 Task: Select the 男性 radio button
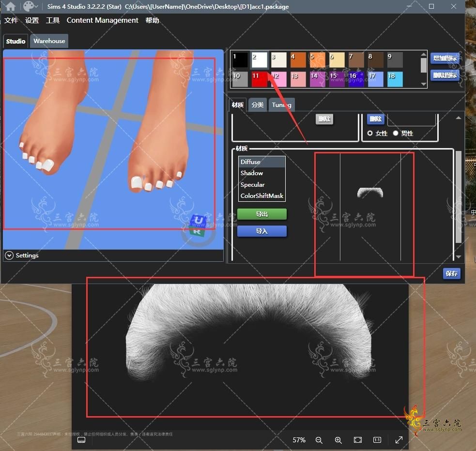396,133
